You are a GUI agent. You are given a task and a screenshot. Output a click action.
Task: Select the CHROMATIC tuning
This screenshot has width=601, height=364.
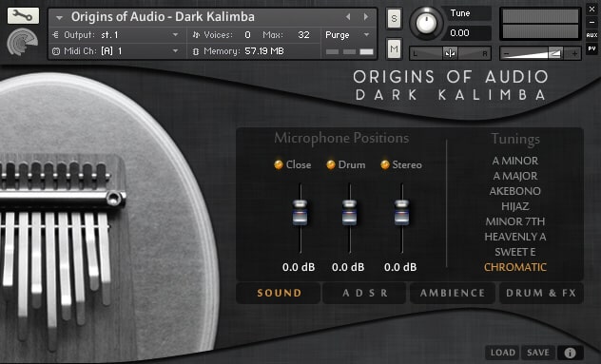[x=515, y=267]
